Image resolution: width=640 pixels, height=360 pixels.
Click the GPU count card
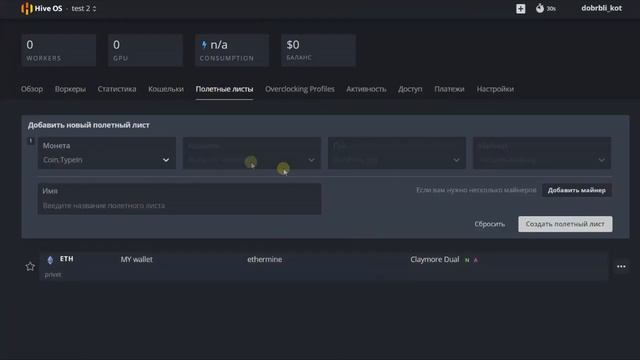(145, 50)
